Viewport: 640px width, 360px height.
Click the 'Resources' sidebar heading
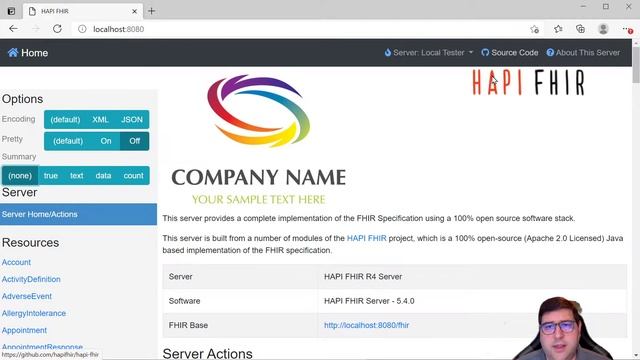pos(30,242)
